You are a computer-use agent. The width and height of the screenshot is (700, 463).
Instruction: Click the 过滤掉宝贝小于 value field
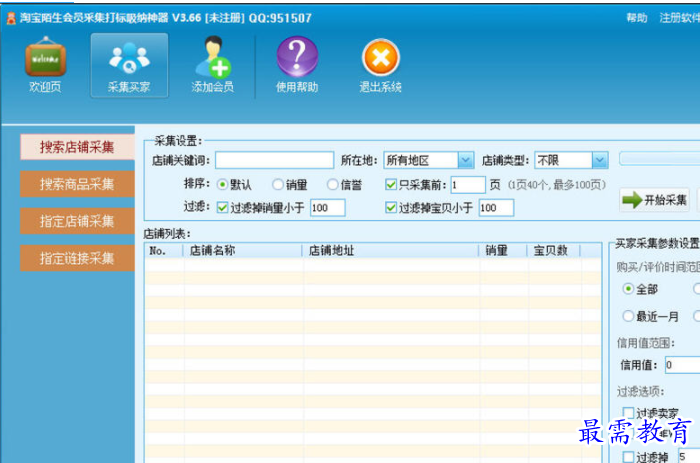[x=496, y=208]
